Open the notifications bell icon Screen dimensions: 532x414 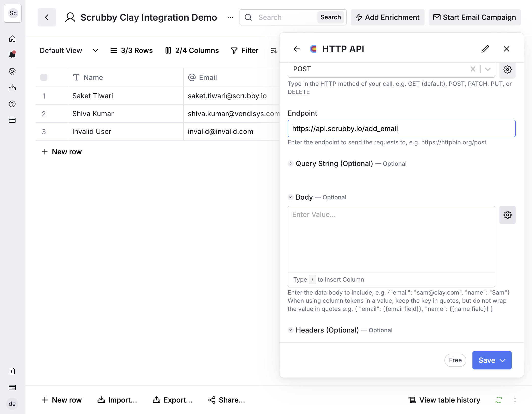[x=12, y=55]
